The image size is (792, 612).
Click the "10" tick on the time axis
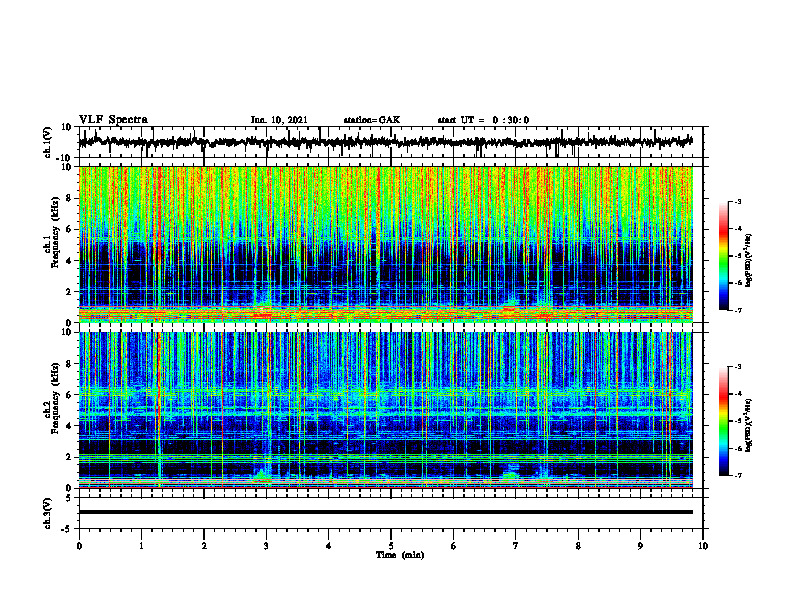(703, 546)
